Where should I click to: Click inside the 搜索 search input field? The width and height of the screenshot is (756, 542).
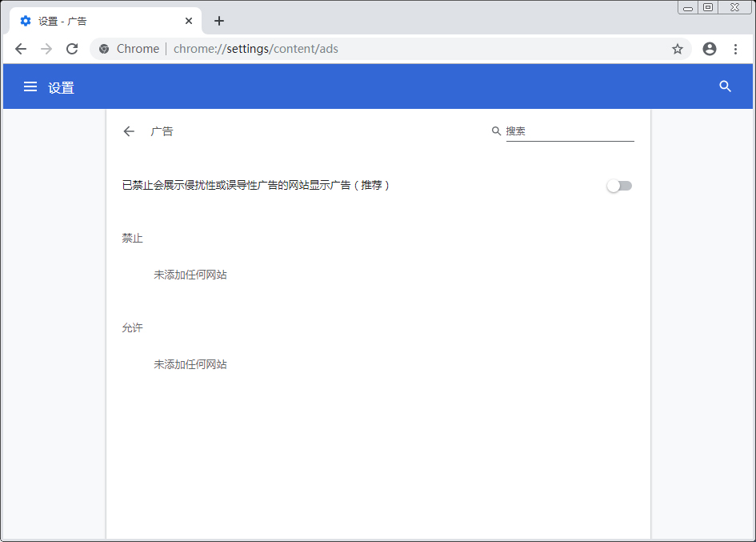point(568,131)
